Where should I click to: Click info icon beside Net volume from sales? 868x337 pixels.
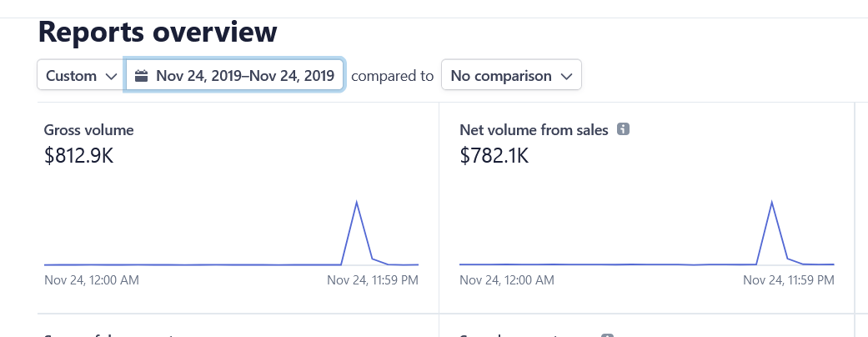tap(622, 129)
